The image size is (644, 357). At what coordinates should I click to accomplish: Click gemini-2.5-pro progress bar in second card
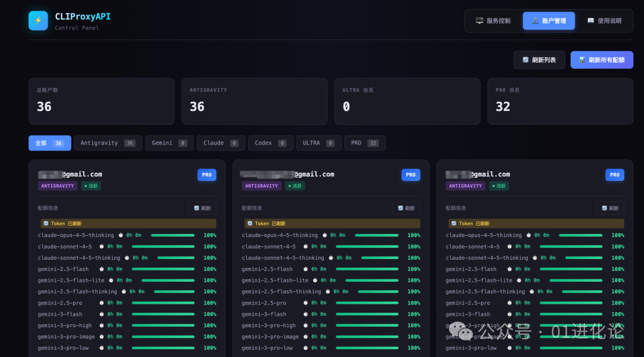pyautogui.click(x=367, y=303)
